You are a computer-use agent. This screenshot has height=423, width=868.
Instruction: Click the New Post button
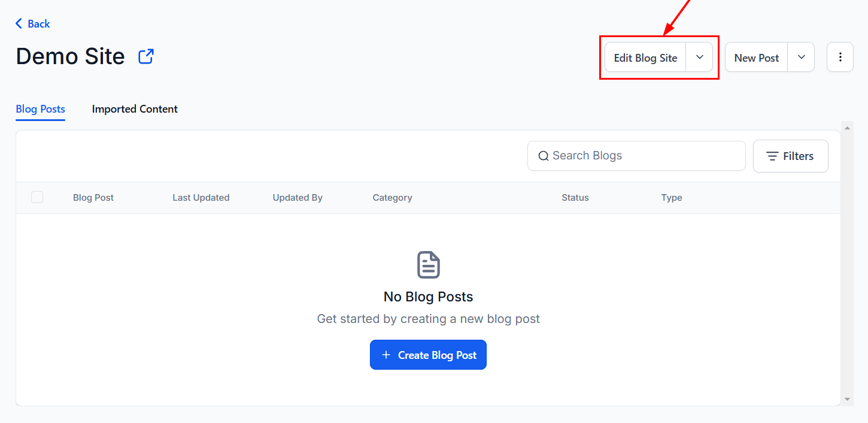point(756,58)
